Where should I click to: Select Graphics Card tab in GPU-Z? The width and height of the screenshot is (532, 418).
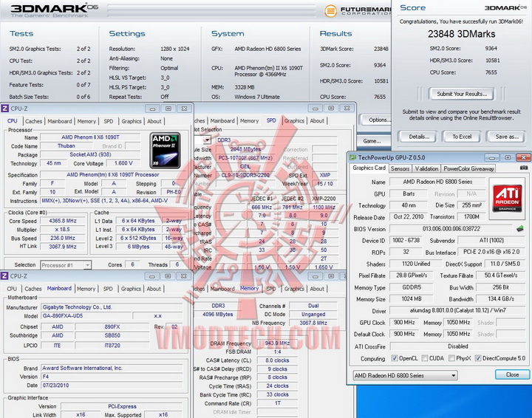click(x=369, y=168)
